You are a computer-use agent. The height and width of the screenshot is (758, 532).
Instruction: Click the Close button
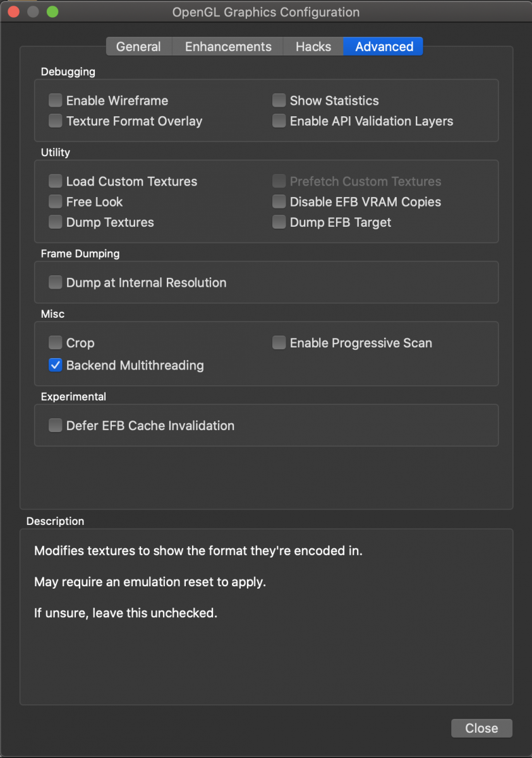(x=481, y=728)
